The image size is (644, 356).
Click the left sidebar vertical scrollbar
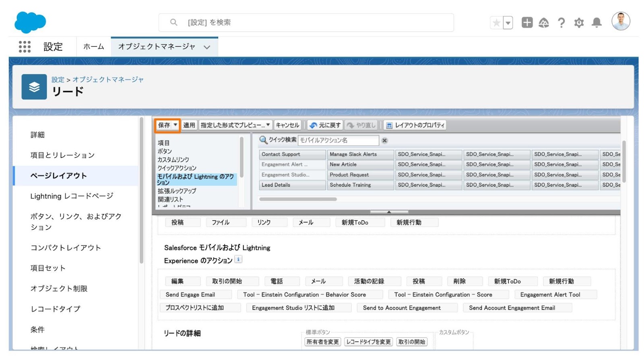pos(141,191)
